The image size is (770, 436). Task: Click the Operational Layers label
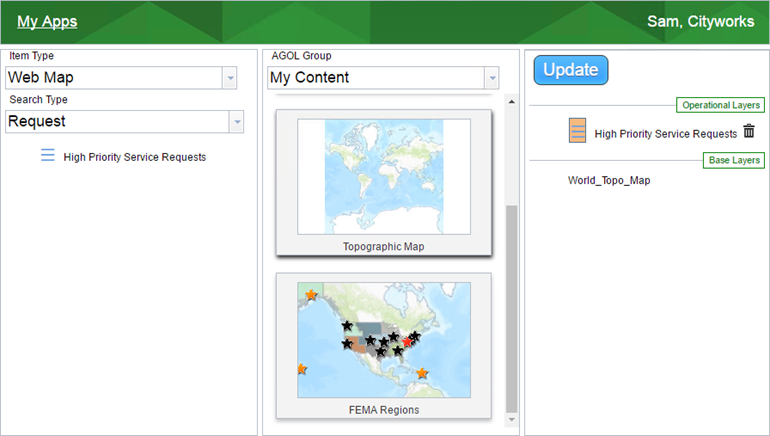point(720,105)
